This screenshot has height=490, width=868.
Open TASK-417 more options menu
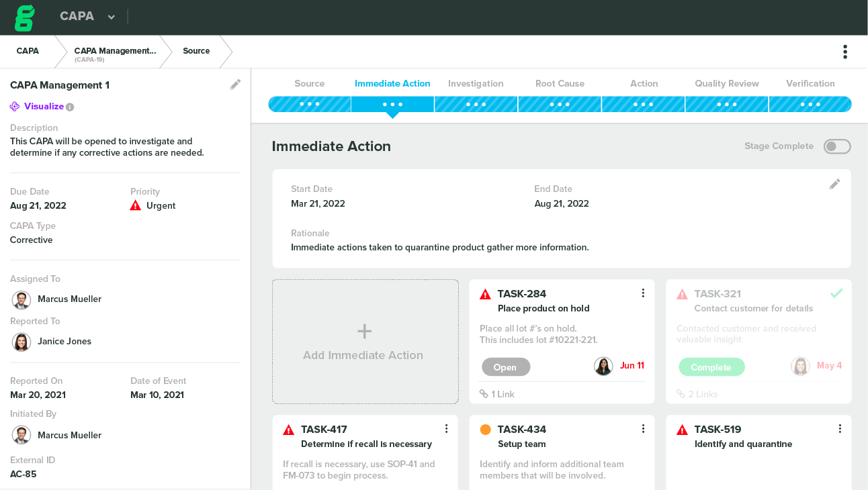click(446, 429)
